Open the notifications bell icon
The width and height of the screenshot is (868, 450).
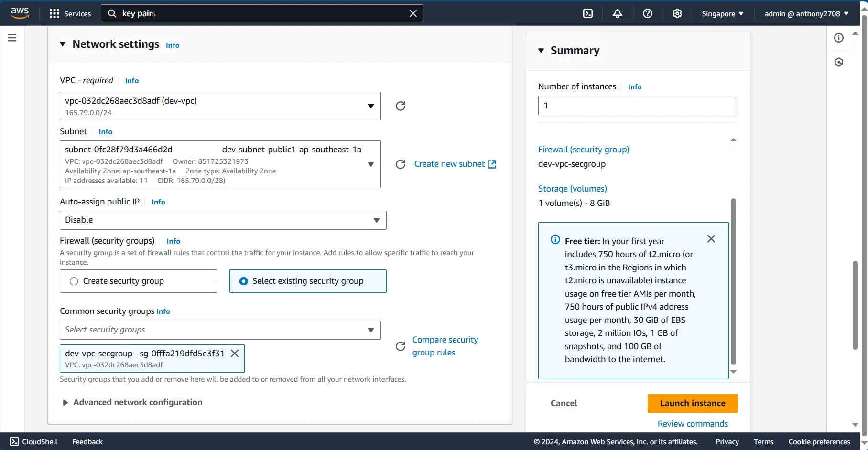click(x=618, y=14)
